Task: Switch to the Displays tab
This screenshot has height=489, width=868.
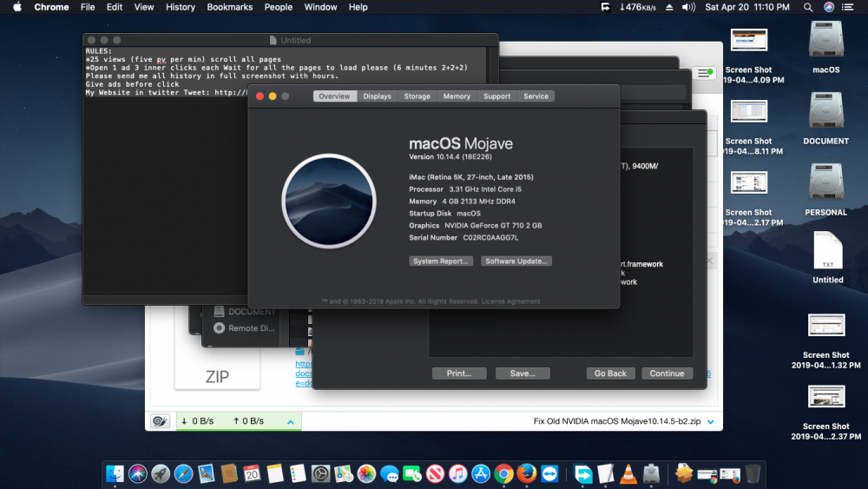Action: [x=377, y=96]
